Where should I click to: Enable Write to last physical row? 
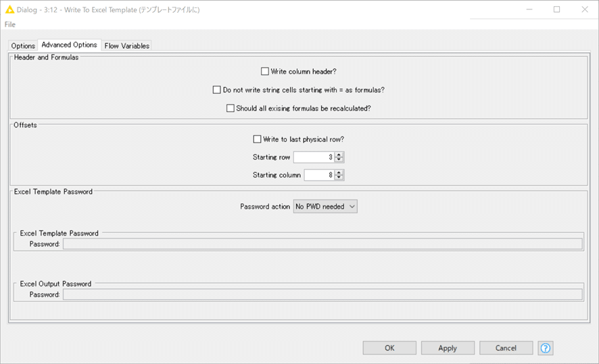click(257, 140)
